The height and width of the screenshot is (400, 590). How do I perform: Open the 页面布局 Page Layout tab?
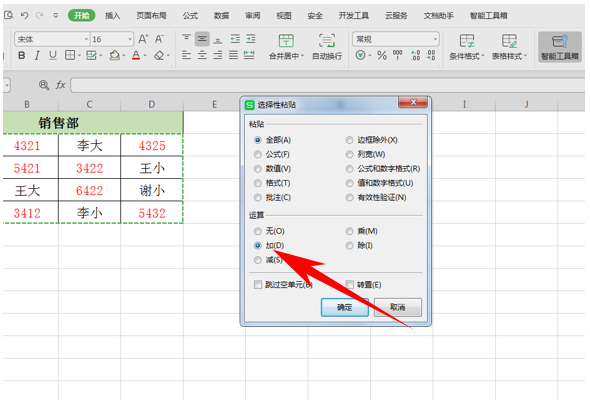point(151,15)
